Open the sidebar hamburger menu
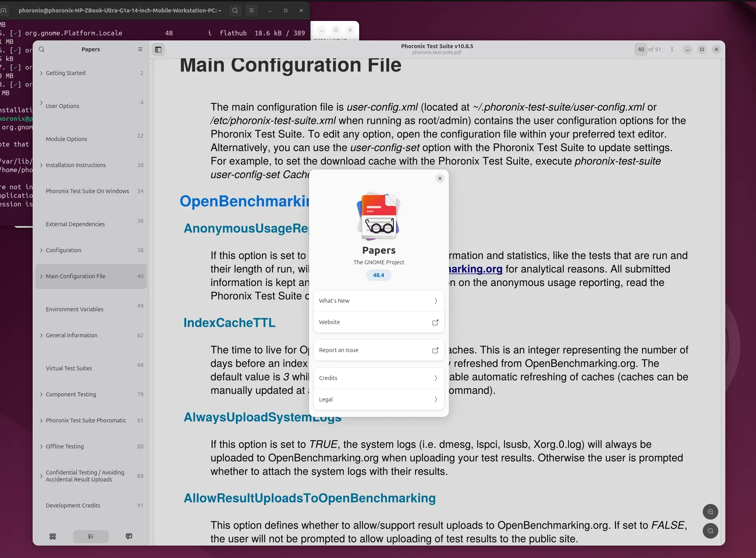The width and height of the screenshot is (756, 558). (x=140, y=49)
